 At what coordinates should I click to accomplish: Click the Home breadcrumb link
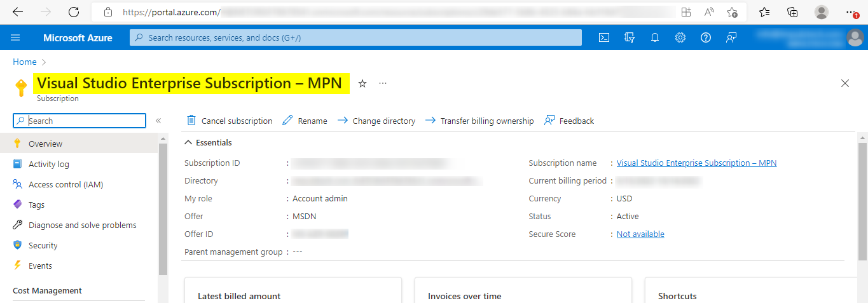[x=25, y=62]
